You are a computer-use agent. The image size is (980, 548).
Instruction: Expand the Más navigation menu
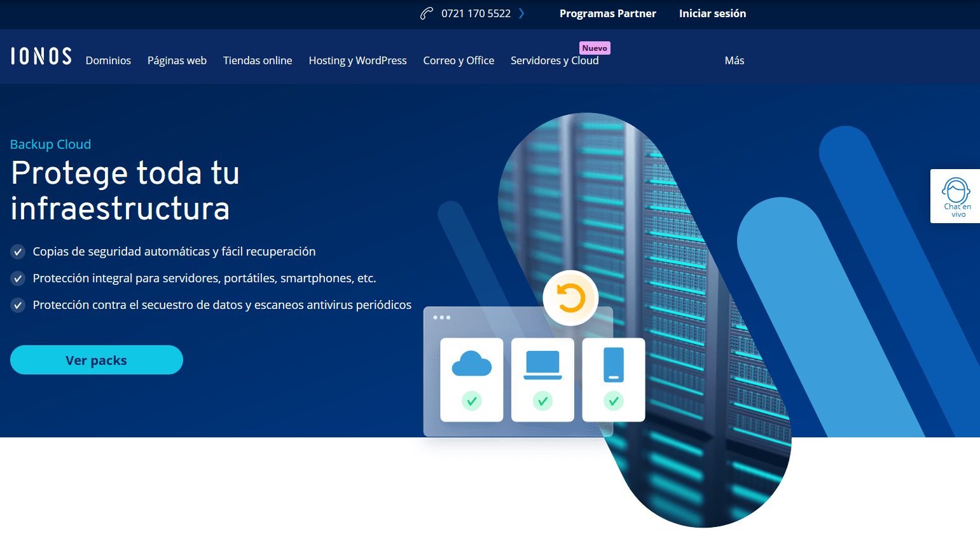735,60
